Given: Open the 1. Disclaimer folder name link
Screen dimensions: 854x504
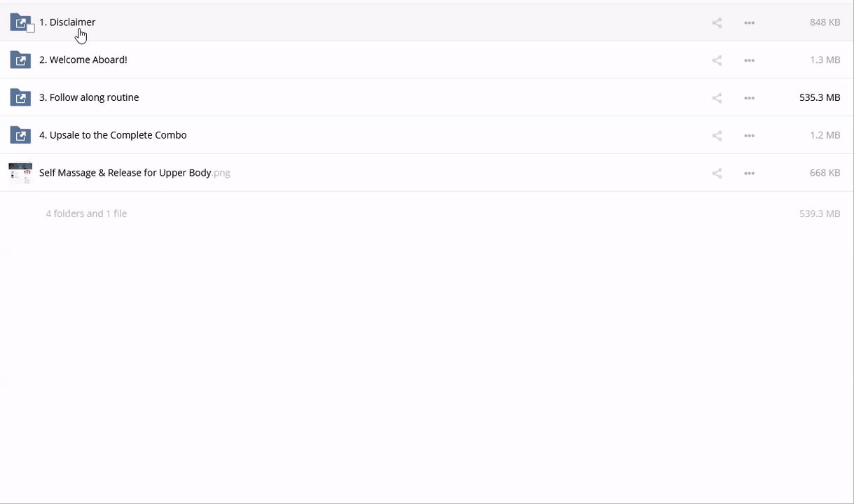Looking at the screenshot, I should tap(67, 22).
